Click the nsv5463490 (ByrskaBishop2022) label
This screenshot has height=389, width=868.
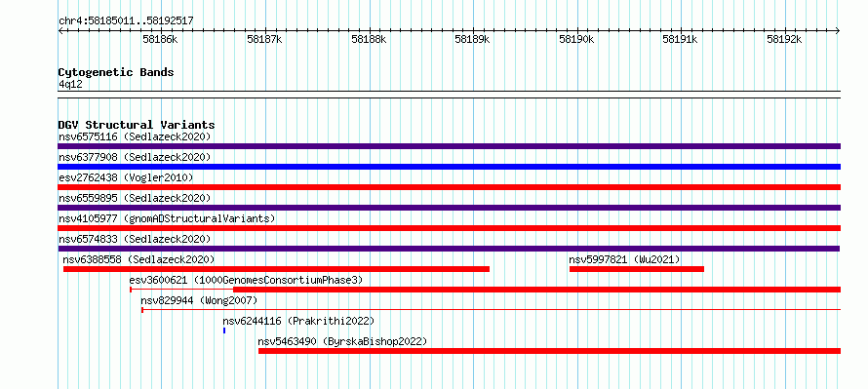(342, 341)
